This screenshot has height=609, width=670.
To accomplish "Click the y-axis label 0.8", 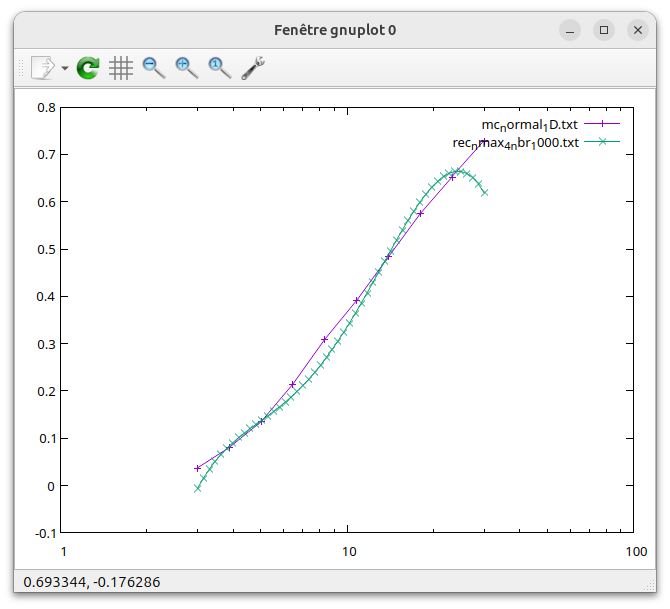I will 47,108.
